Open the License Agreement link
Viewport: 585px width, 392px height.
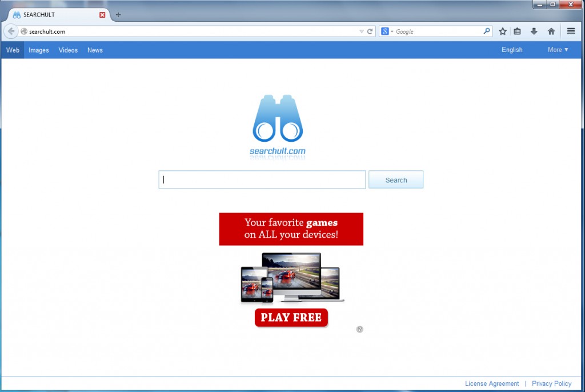(492, 383)
